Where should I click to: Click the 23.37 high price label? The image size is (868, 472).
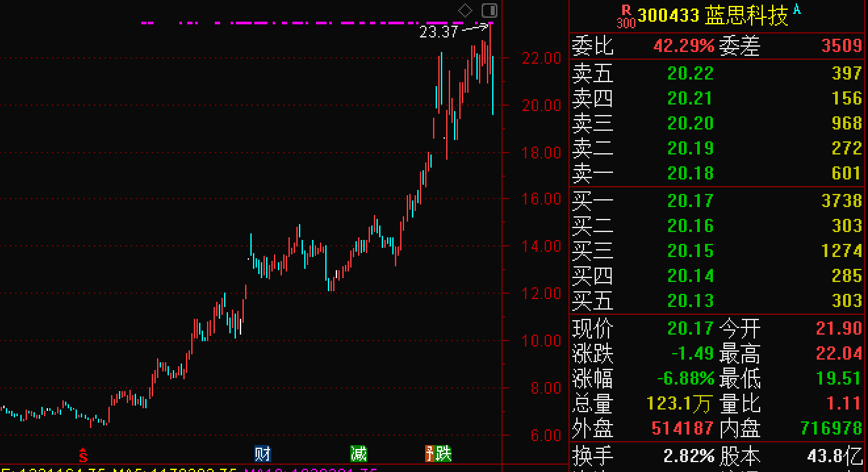pyautogui.click(x=439, y=32)
